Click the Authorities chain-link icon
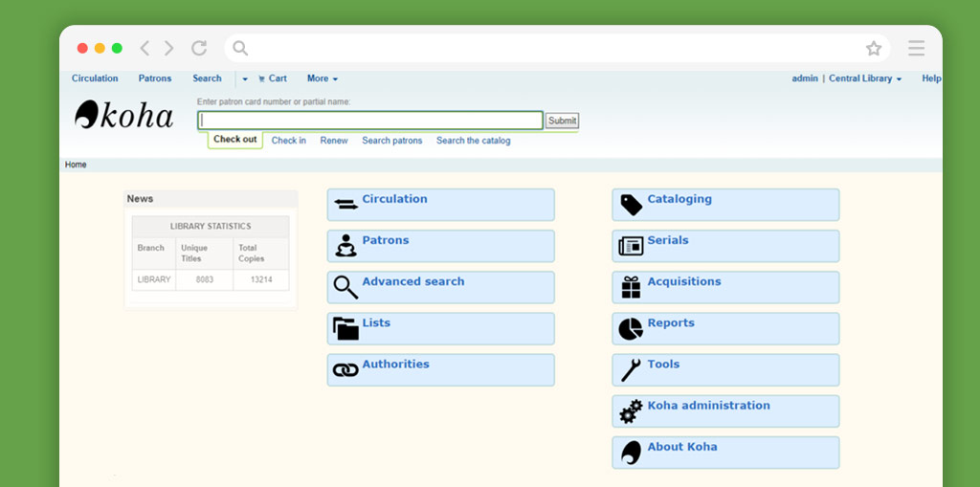Screen dimensions: 980x487 point(345,370)
